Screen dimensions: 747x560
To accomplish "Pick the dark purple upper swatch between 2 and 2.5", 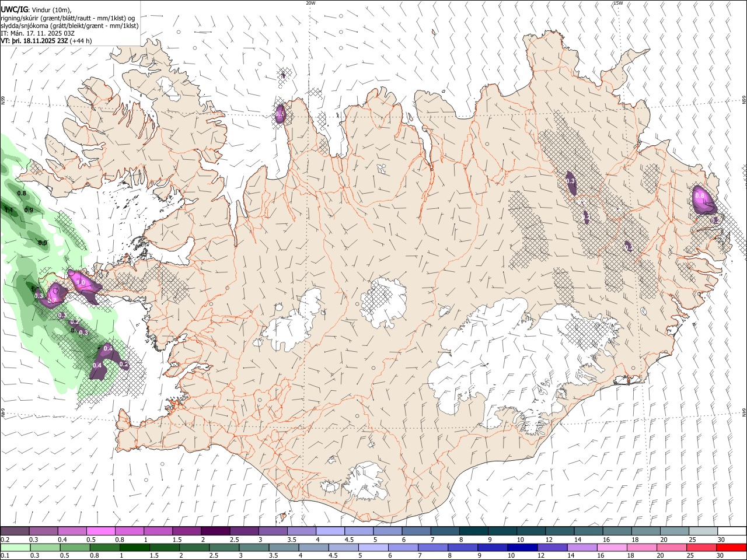I will click(215, 531).
